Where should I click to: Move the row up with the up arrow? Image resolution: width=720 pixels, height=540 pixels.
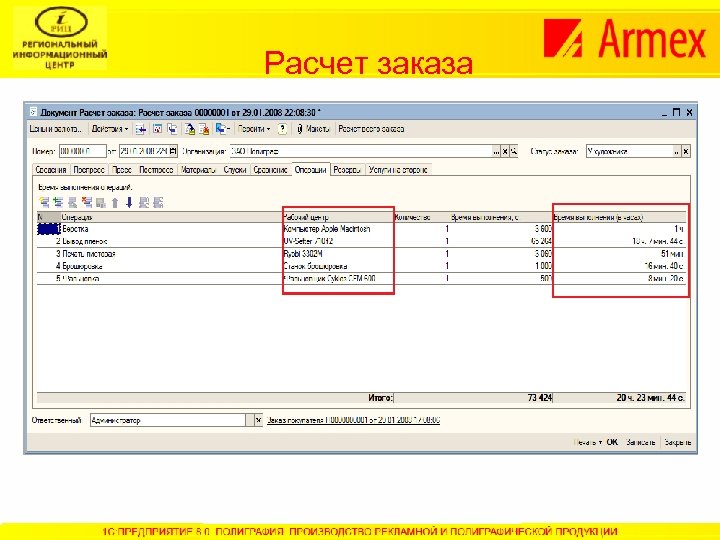tap(115, 202)
